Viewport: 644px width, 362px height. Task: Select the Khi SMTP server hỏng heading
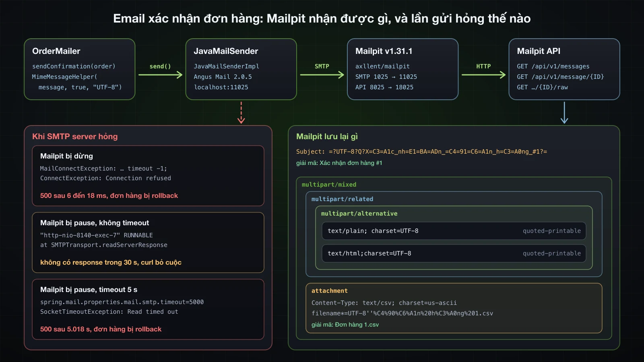pos(75,136)
